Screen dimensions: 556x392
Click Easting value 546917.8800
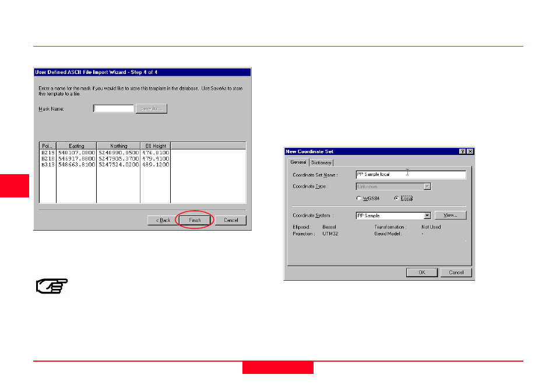(76, 159)
